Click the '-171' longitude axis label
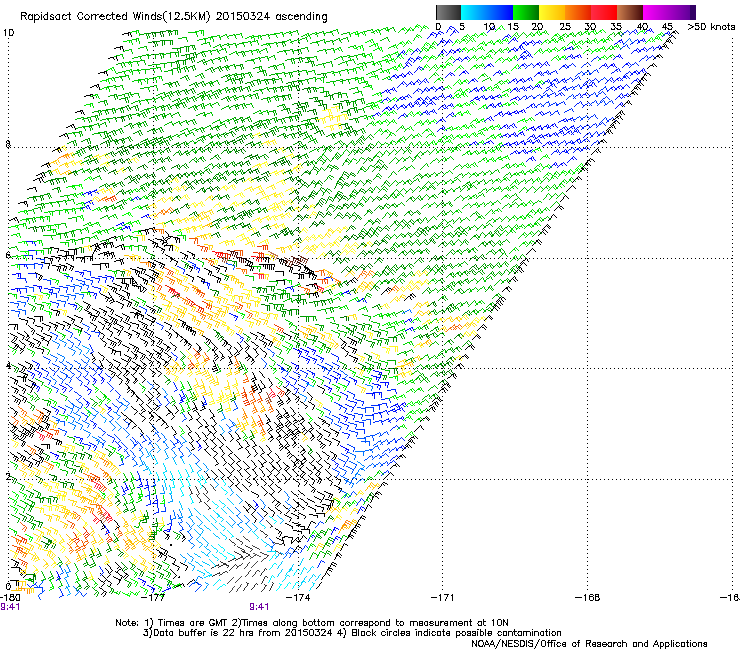 pos(443,597)
